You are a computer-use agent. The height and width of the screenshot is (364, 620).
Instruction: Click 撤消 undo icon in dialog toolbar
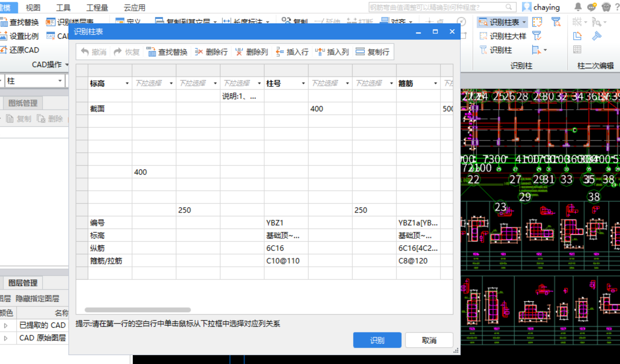pos(85,52)
